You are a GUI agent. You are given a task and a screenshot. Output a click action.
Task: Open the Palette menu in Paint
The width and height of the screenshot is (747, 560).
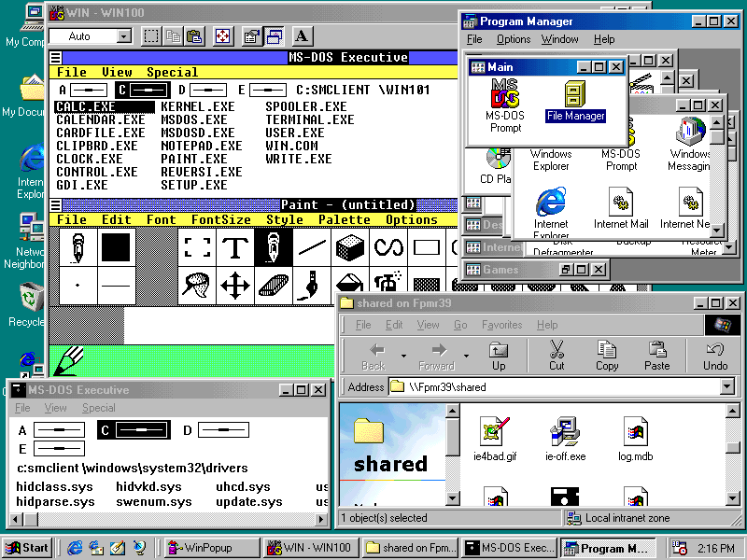pos(345,220)
